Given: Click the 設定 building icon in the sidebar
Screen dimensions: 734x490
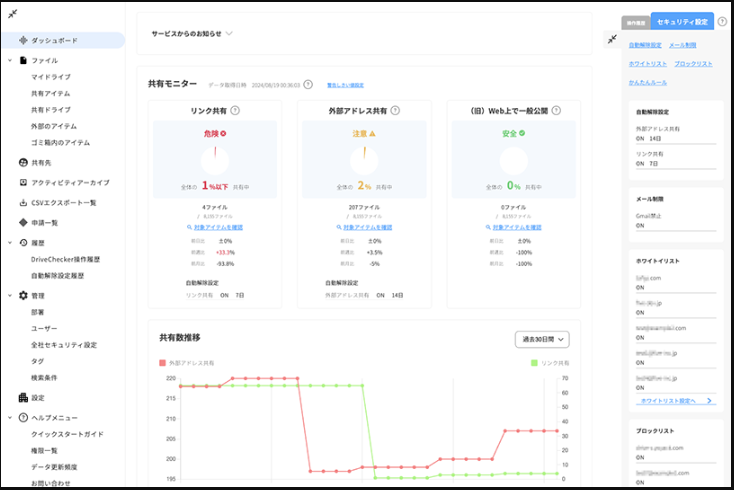Looking at the screenshot, I should pos(23,397).
